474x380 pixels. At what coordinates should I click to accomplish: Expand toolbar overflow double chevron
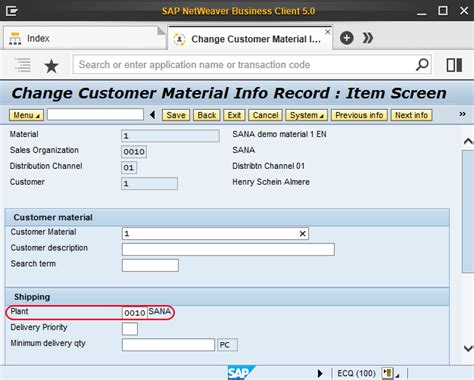[x=462, y=114]
